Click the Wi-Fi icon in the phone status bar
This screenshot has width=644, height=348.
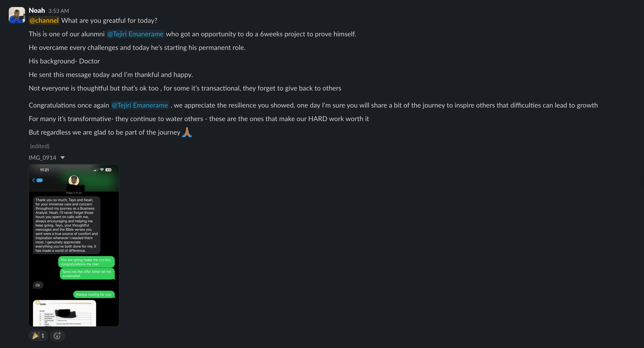102,170
